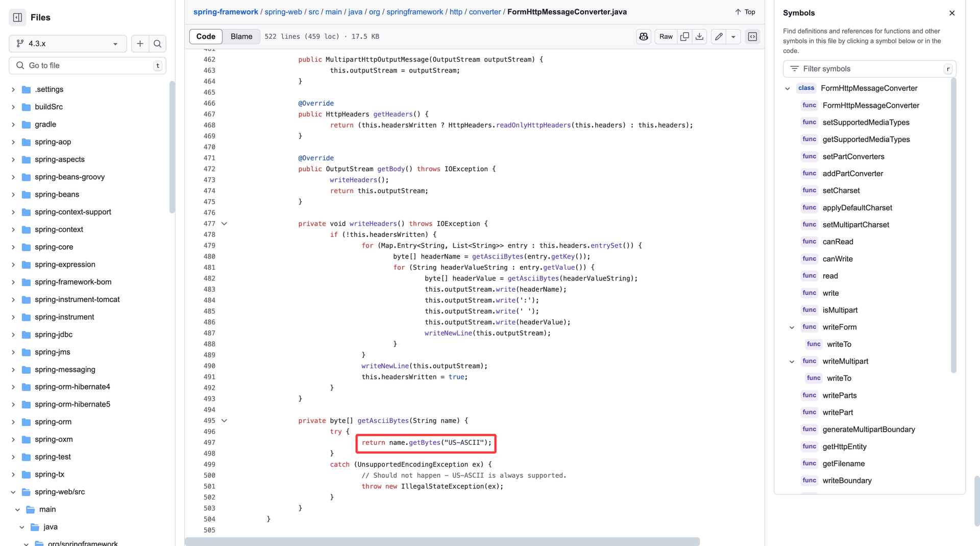This screenshot has width=980, height=546.
Task: Open the Copilot icon button
Action: coord(643,36)
